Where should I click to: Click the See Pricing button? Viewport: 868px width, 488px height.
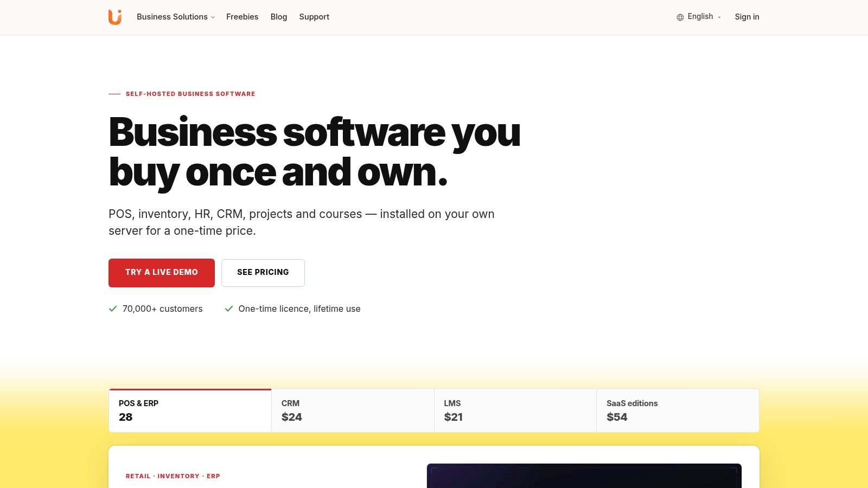click(x=263, y=273)
